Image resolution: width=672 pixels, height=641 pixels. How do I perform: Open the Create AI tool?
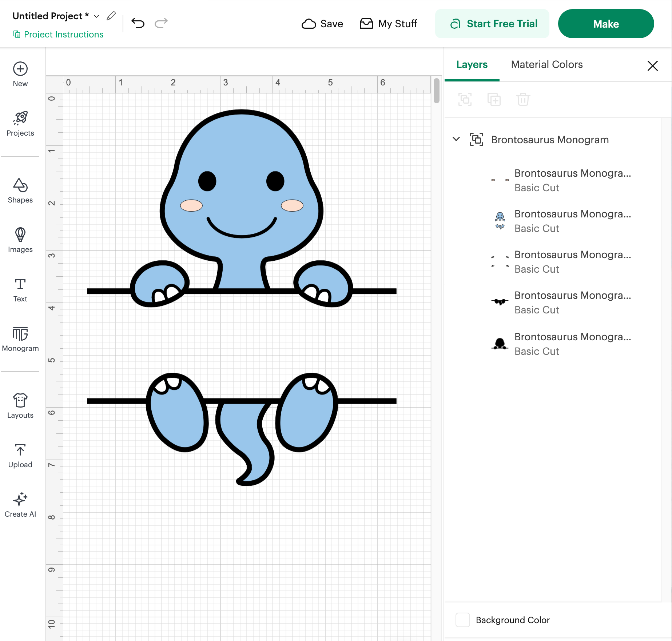20,505
